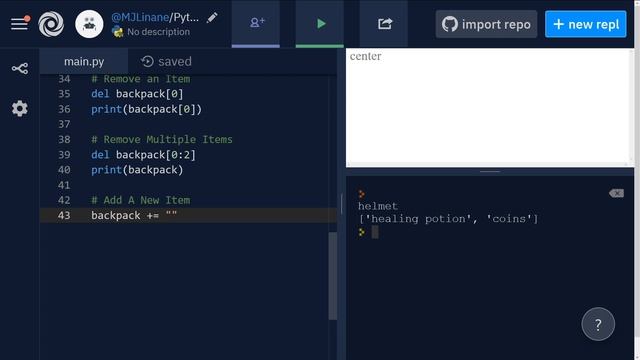Click the del backpack[0] line 35

pos(137,94)
